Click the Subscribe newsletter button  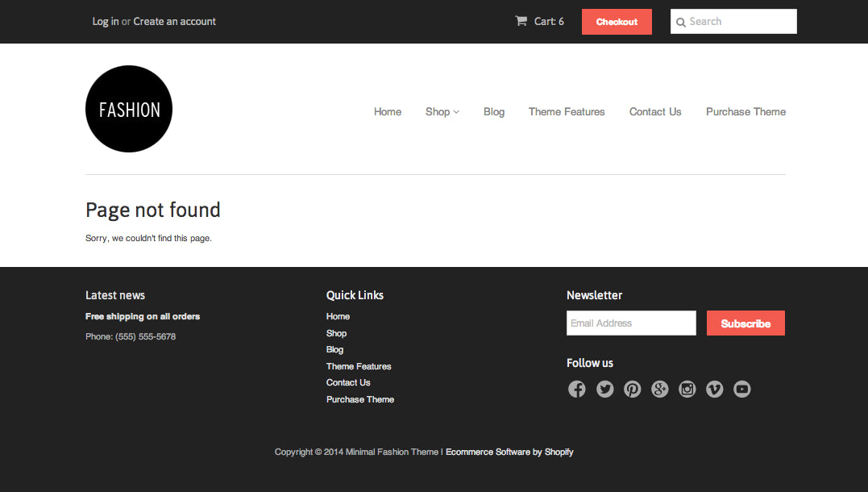[x=745, y=323]
